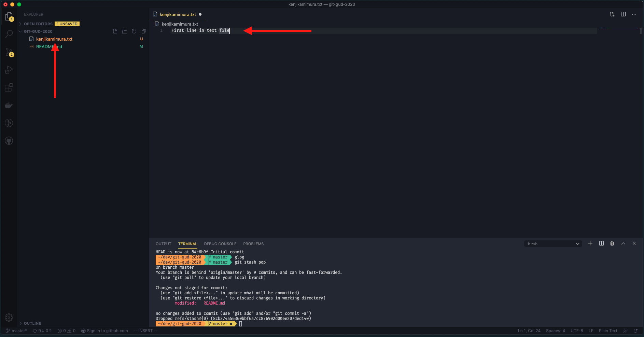644x337 pixels.
Task: Open editor More Actions ellipsis
Action: point(634,14)
